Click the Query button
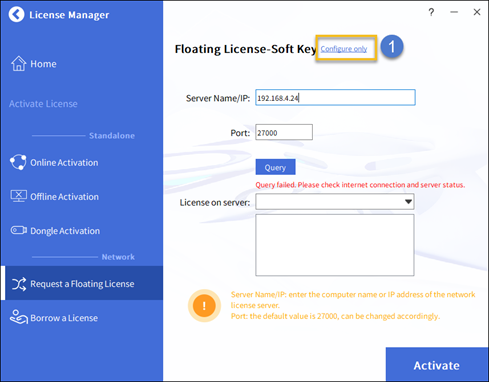Image resolution: width=489 pixels, height=382 pixels. [x=275, y=167]
